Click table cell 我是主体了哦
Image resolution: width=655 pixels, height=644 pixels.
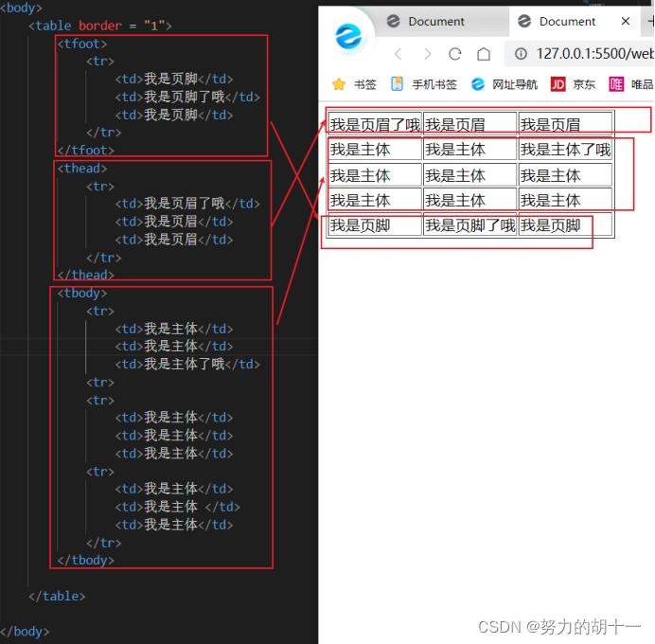(x=565, y=150)
